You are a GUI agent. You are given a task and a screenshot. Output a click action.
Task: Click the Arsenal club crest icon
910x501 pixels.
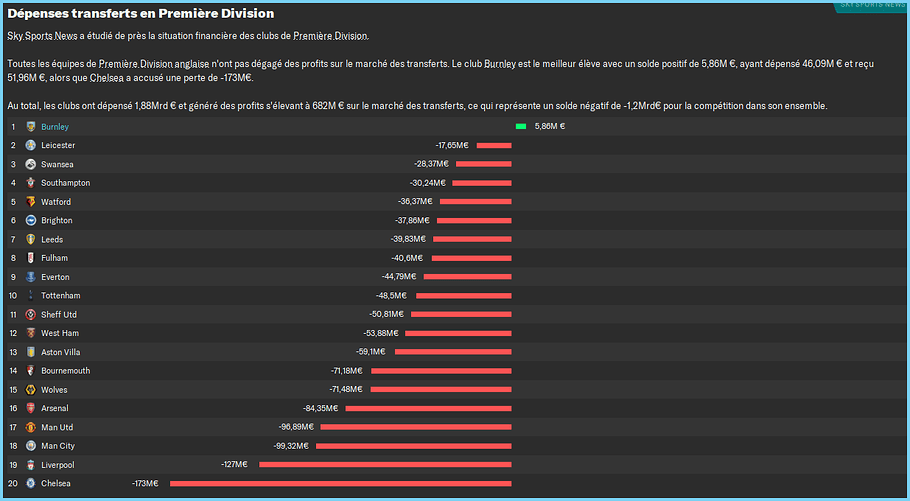tap(31, 408)
